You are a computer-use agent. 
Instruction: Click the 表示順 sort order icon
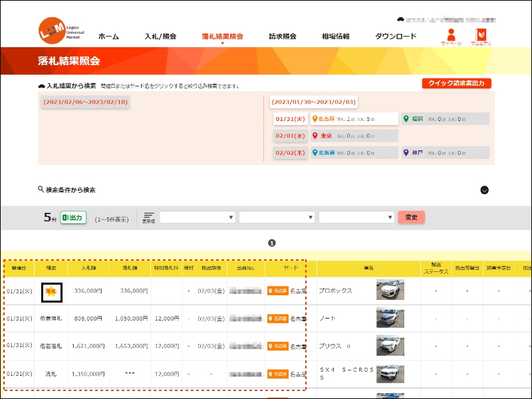(x=148, y=217)
